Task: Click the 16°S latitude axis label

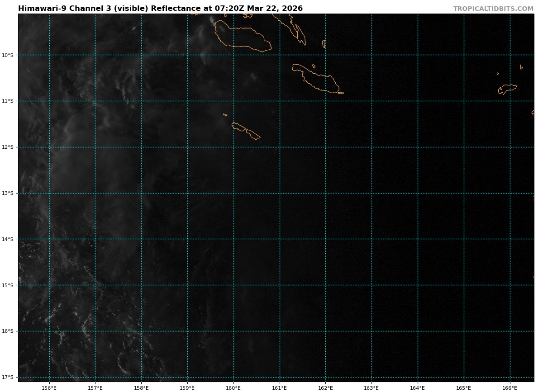Action: click(8, 331)
